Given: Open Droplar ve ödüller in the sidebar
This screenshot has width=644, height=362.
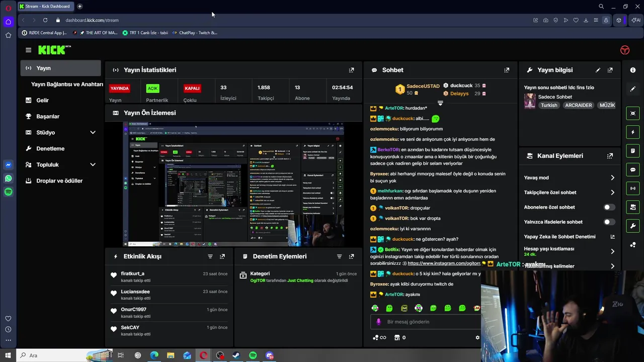Looking at the screenshot, I should (59, 180).
